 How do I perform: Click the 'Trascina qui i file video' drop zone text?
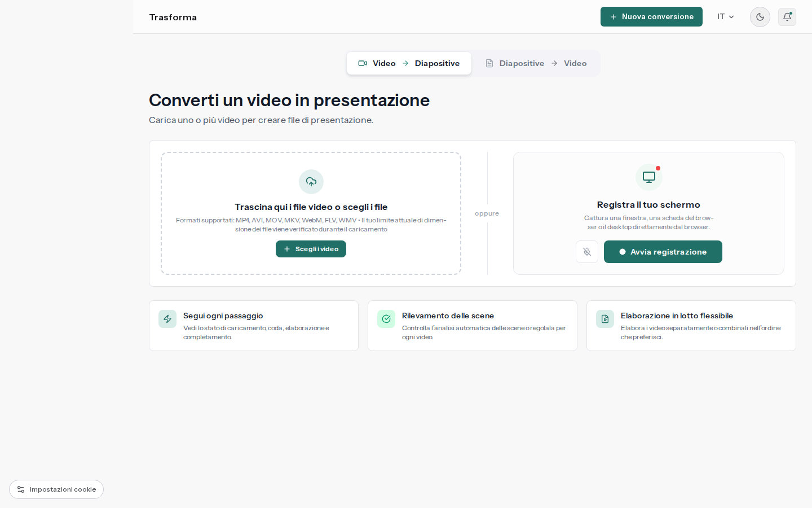(x=311, y=207)
